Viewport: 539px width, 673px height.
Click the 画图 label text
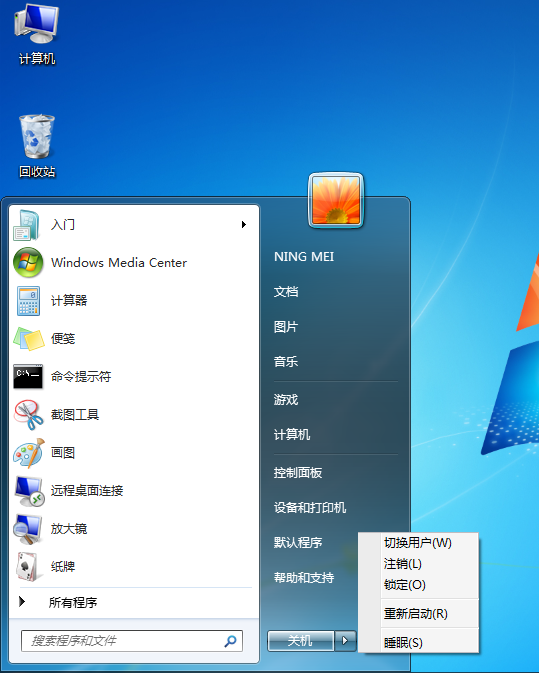click(x=63, y=452)
